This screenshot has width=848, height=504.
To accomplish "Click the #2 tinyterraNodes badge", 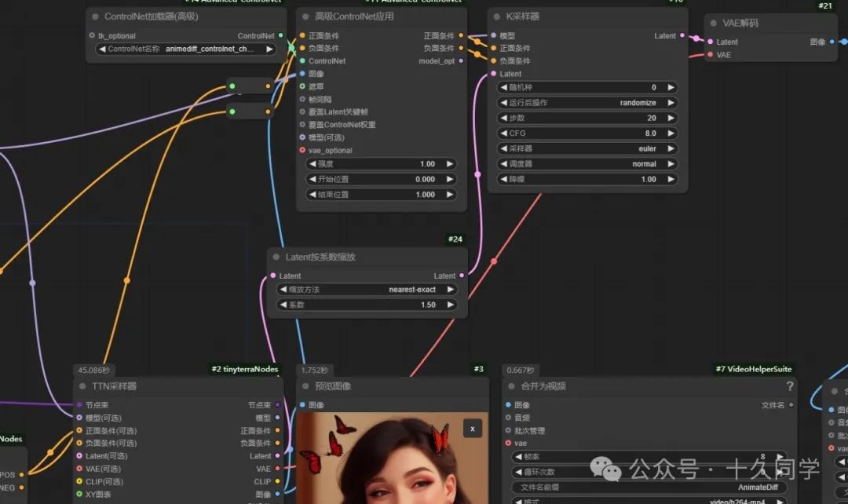I will pos(244,369).
